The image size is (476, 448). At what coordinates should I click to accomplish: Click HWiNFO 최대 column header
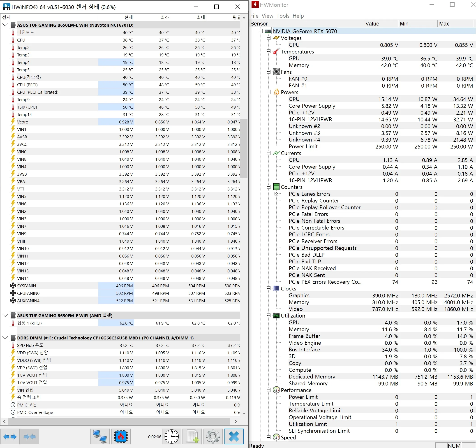pyautogui.click(x=188, y=17)
